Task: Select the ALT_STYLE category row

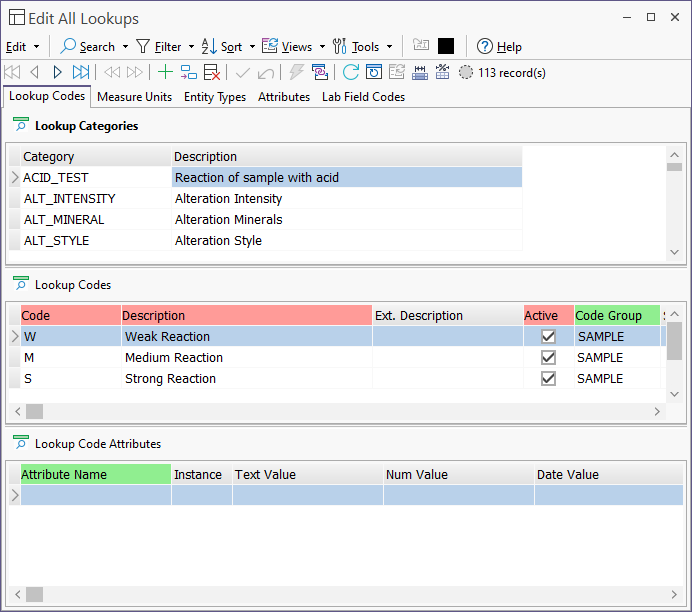Action: (x=265, y=240)
